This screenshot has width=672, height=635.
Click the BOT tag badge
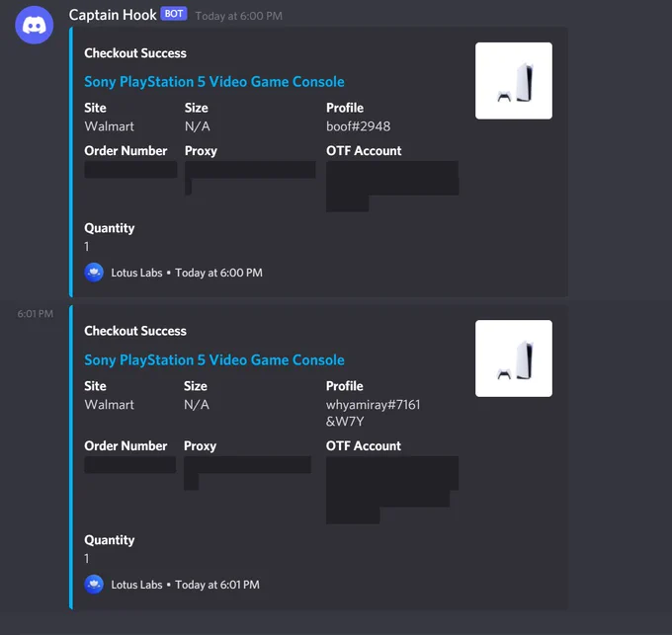pos(174,14)
